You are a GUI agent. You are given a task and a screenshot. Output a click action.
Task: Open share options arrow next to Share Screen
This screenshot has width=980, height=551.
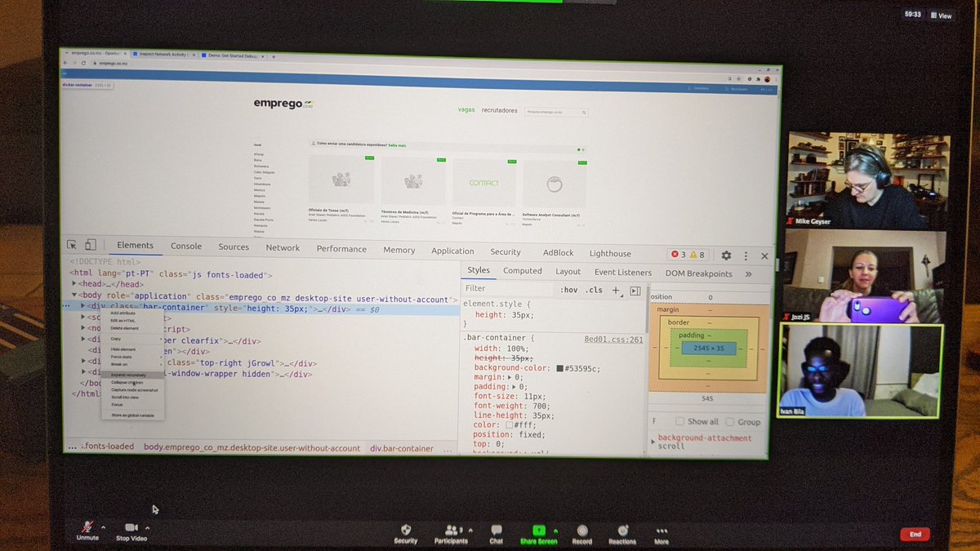[555, 530]
